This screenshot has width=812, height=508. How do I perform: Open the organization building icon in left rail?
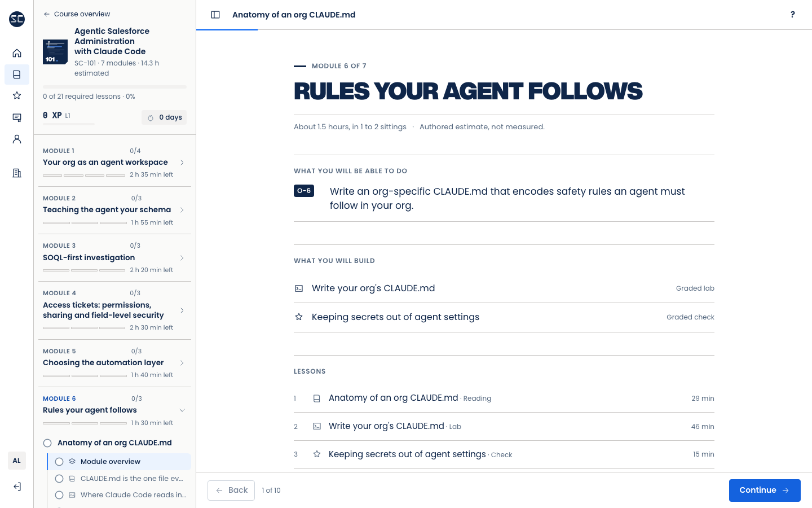(17, 173)
